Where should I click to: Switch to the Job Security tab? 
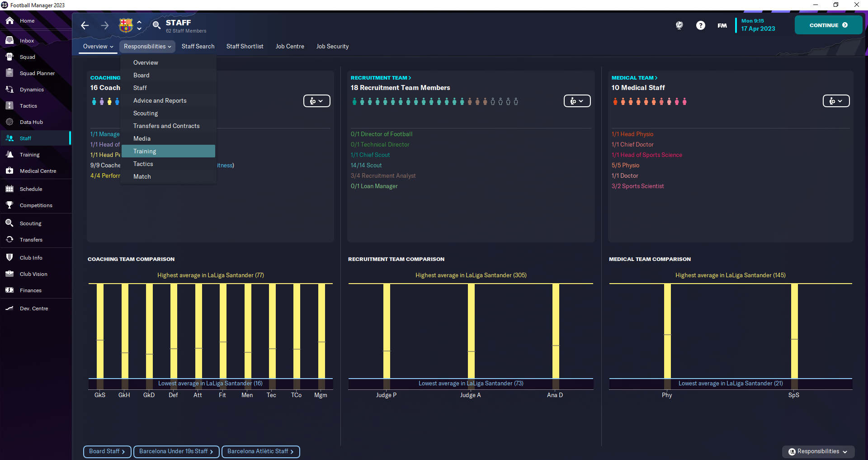point(332,46)
